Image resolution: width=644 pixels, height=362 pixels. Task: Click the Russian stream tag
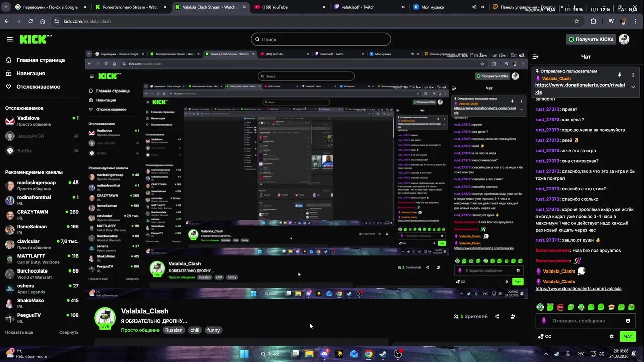[174, 330]
